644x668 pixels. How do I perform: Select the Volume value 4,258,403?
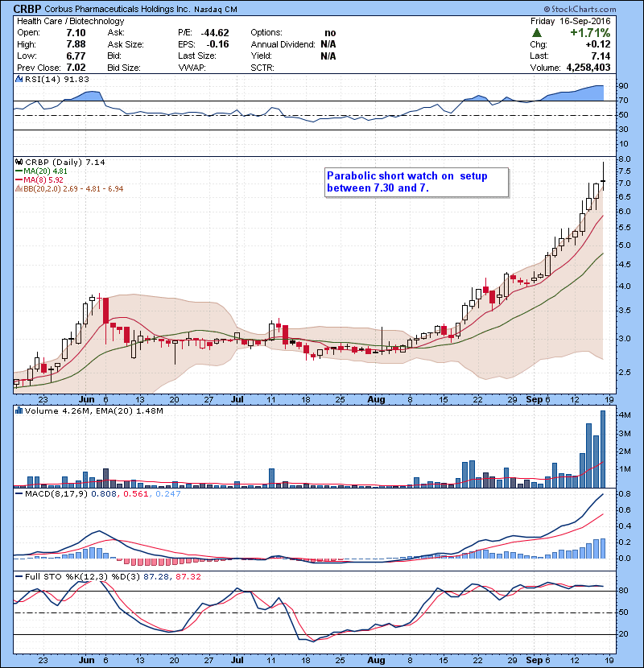(x=588, y=68)
